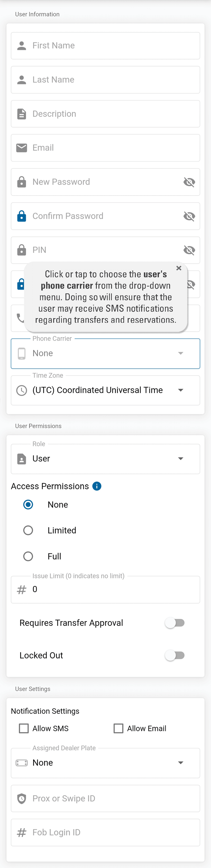
Task: Close the phone carrier tooltip
Action: pos(179,268)
